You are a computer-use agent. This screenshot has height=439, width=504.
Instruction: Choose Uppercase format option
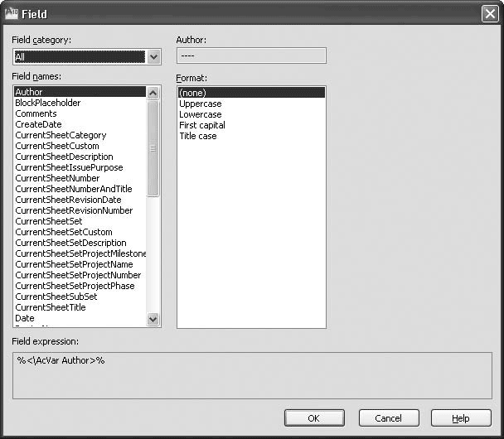201,104
